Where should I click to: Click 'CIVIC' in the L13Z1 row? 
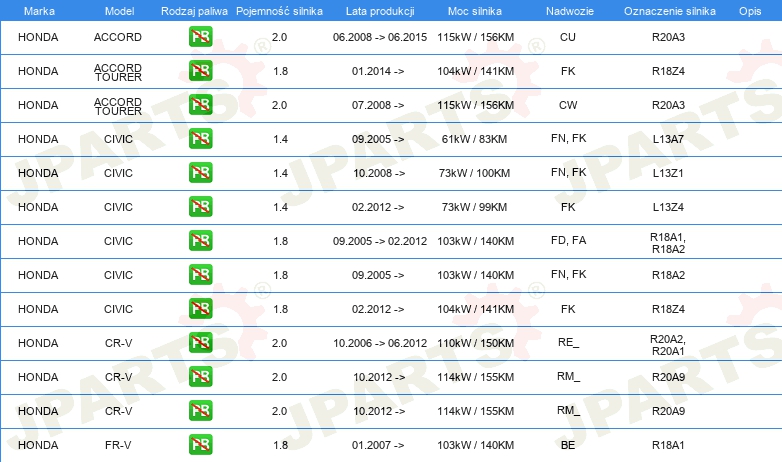118,173
